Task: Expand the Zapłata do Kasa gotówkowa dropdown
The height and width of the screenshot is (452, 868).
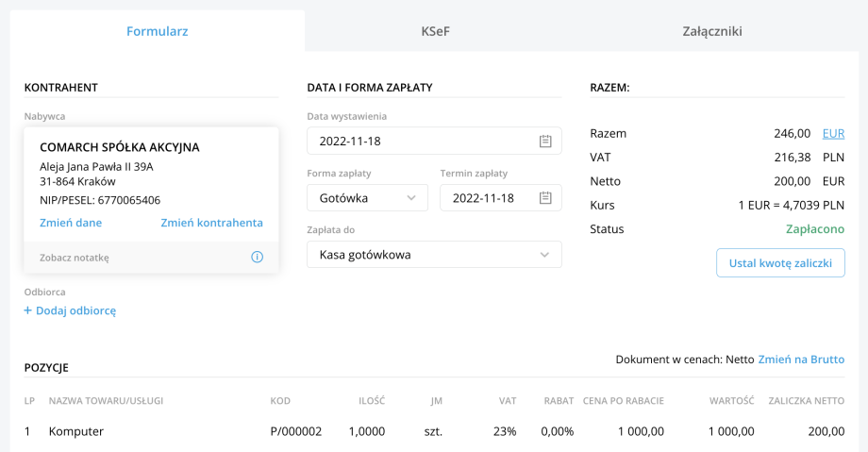Action: click(x=544, y=255)
